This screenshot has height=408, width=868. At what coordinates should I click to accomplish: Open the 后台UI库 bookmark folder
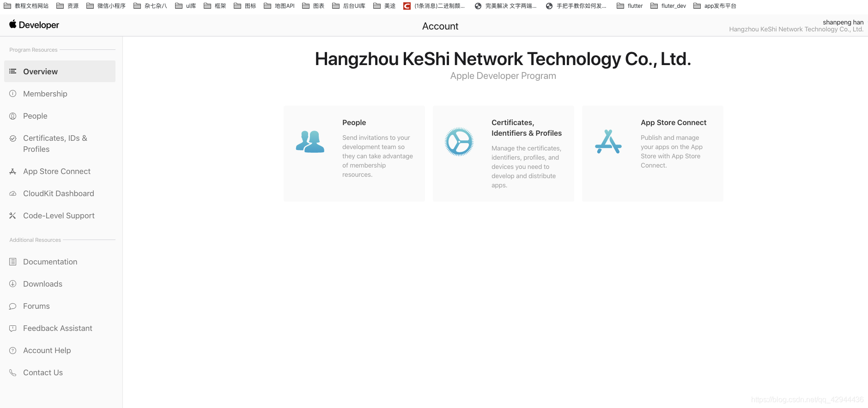(x=349, y=6)
